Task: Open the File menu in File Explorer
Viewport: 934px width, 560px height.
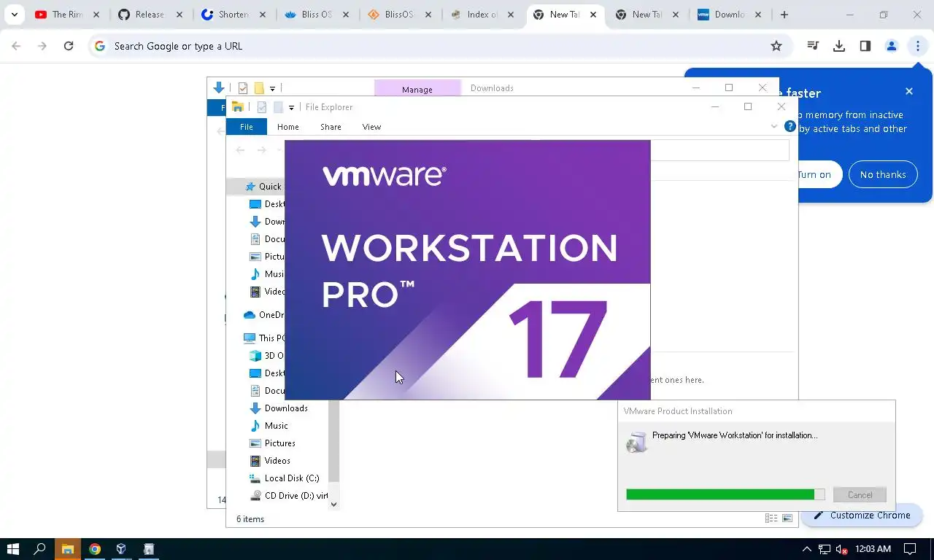Action: click(x=247, y=127)
